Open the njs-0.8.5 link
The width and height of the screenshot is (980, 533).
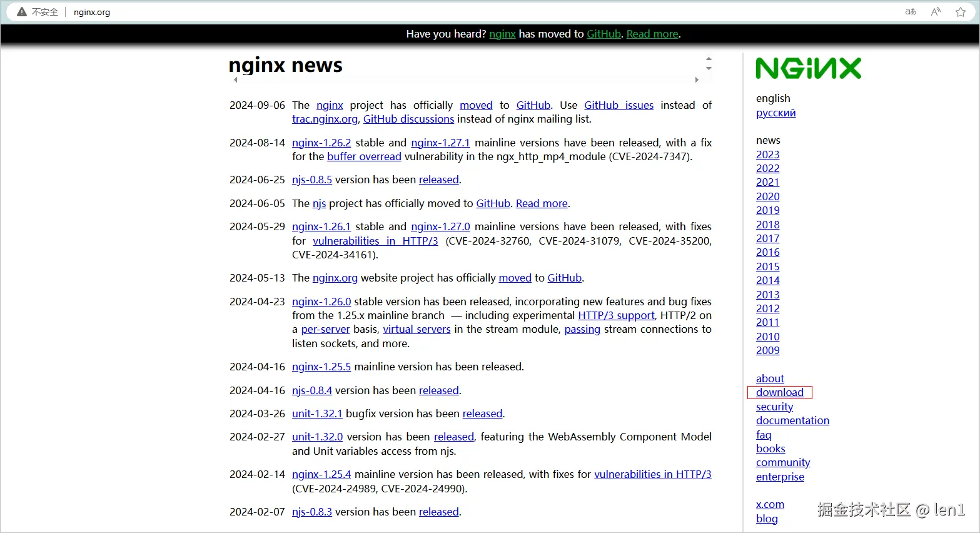312,180
